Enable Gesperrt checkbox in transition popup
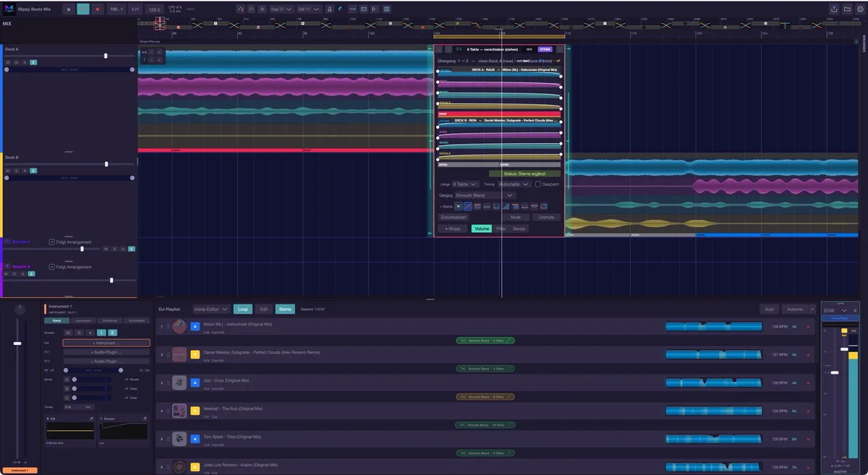Screen dimensions: 868x475 click(537, 184)
